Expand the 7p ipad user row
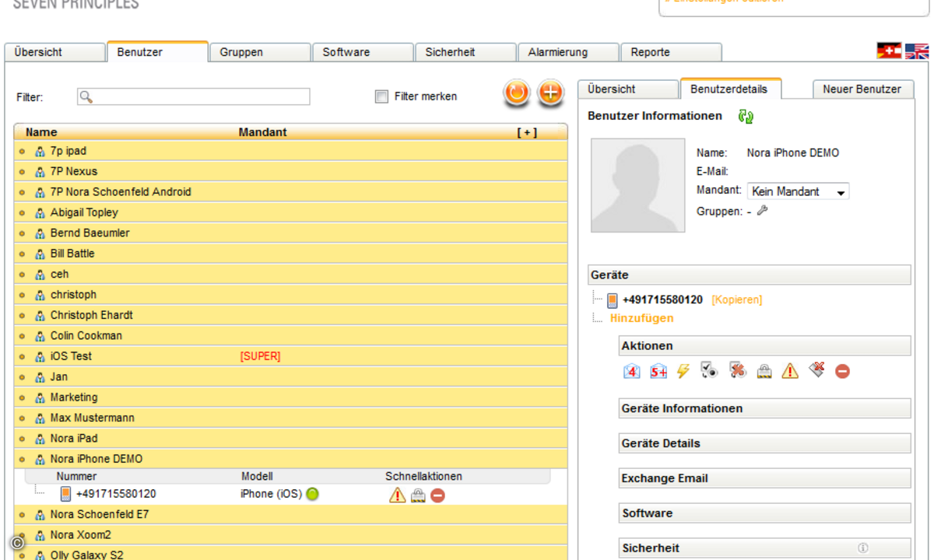Screen dimensions: 934x560 click(22, 151)
